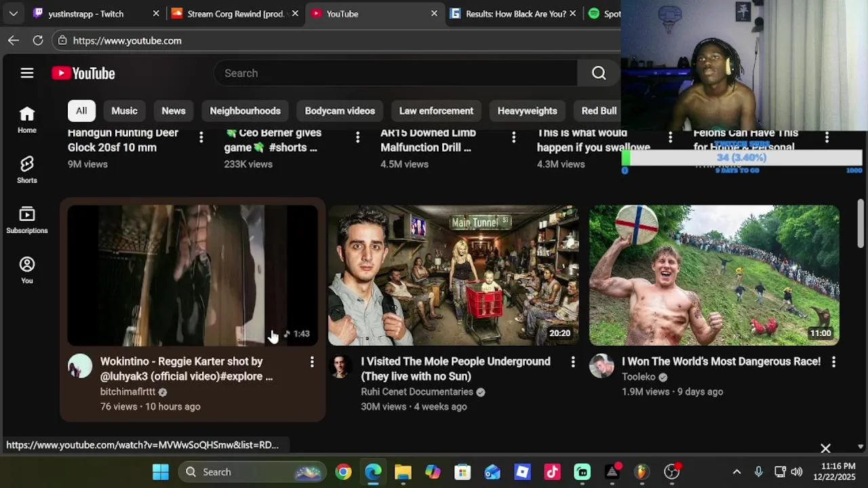The width and height of the screenshot is (868, 488).
Task: Visit Ruhi Cenet Documentaries channel
Action: (x=417, y=392)
